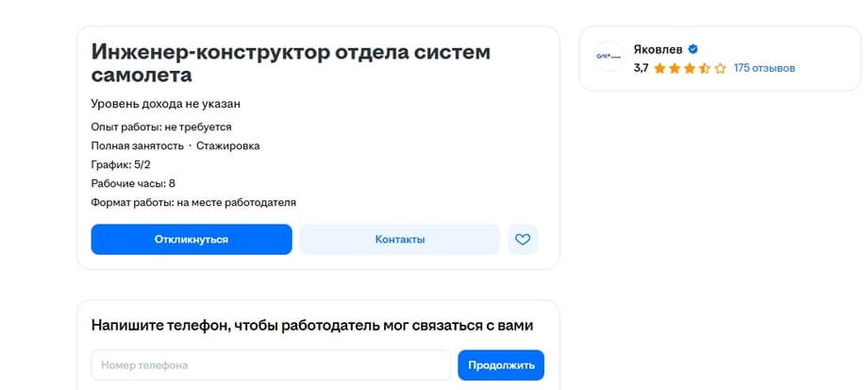Click the 3,7 rating value

pyautogui.click(x=642, y=68)
